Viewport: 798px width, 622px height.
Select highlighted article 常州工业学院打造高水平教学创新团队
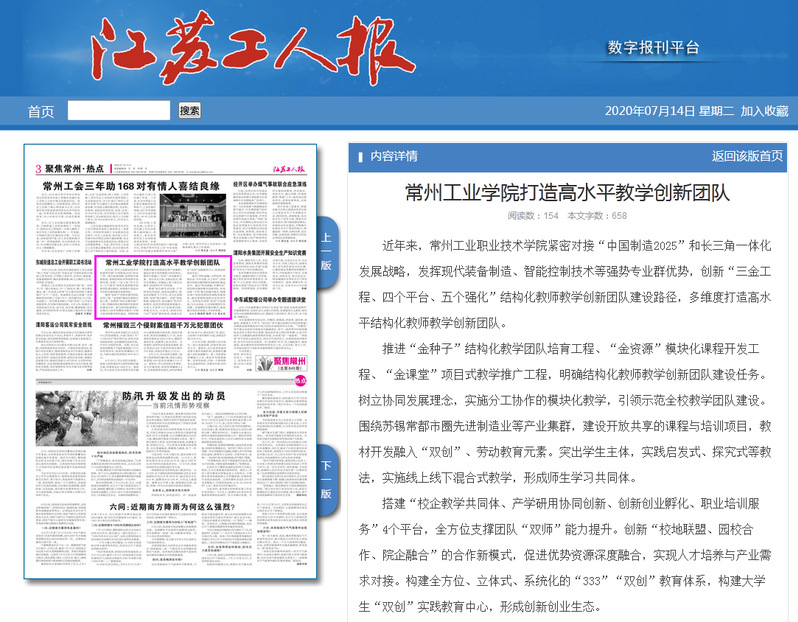click(x=161, y=262)
